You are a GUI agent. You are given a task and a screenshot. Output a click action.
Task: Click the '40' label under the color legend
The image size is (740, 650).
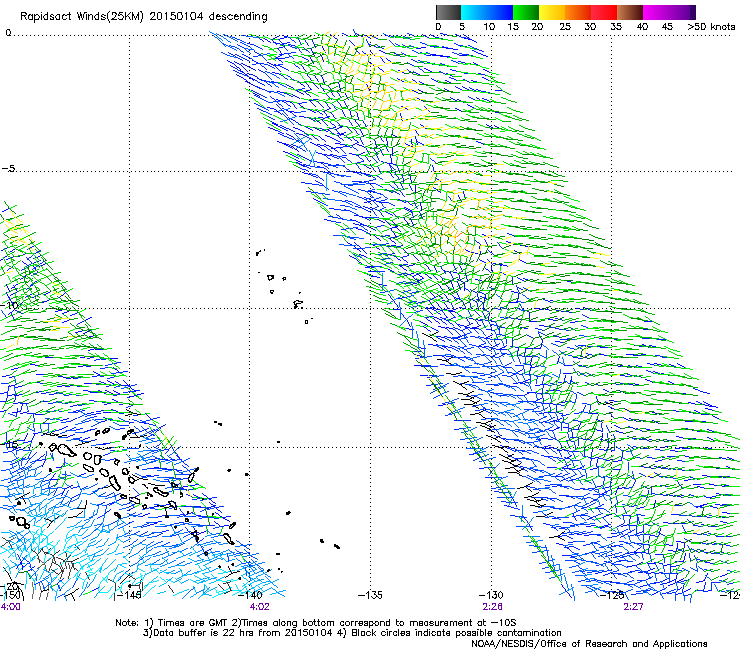[x=642, y=27]
